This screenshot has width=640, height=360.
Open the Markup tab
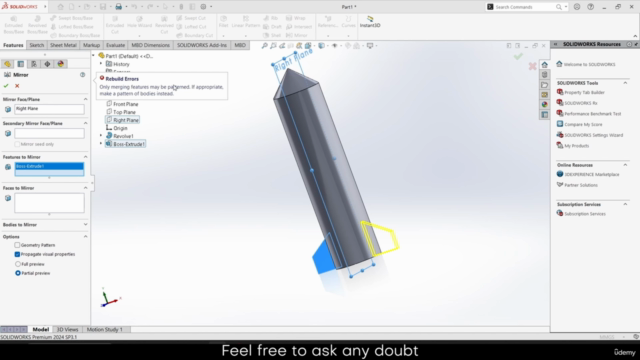coord(91,45)
